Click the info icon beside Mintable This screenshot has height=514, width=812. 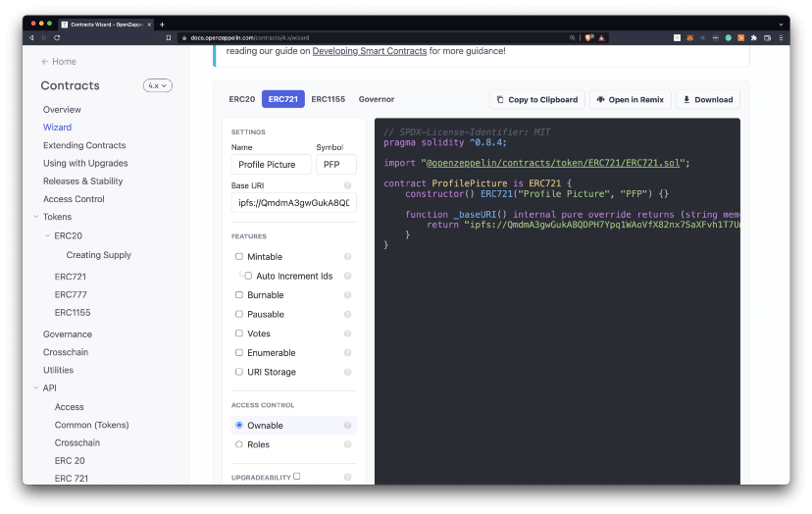[x=347, y=257]
